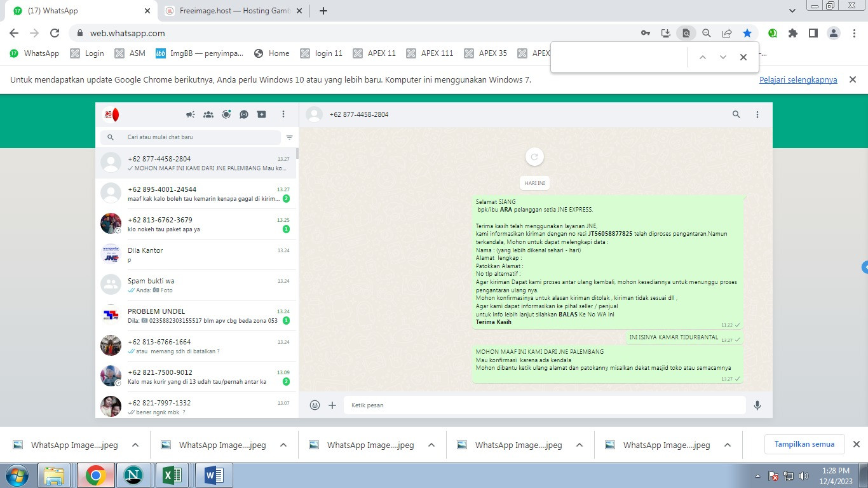Open the attachment plus menu

pos(332,405)
